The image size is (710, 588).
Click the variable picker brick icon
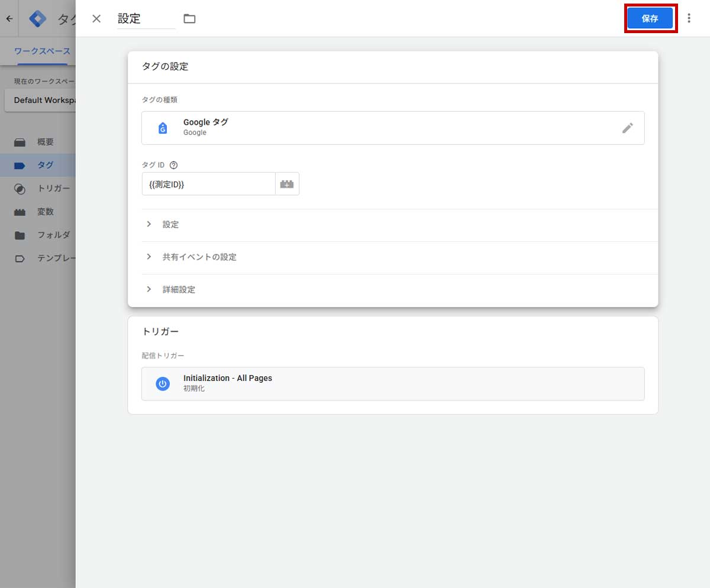pos(287,184)
